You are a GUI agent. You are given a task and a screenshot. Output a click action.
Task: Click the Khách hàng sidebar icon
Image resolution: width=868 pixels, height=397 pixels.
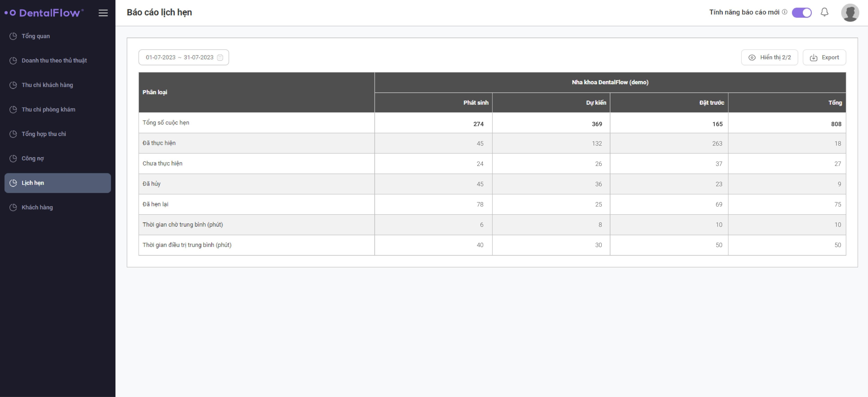[13, 208]
